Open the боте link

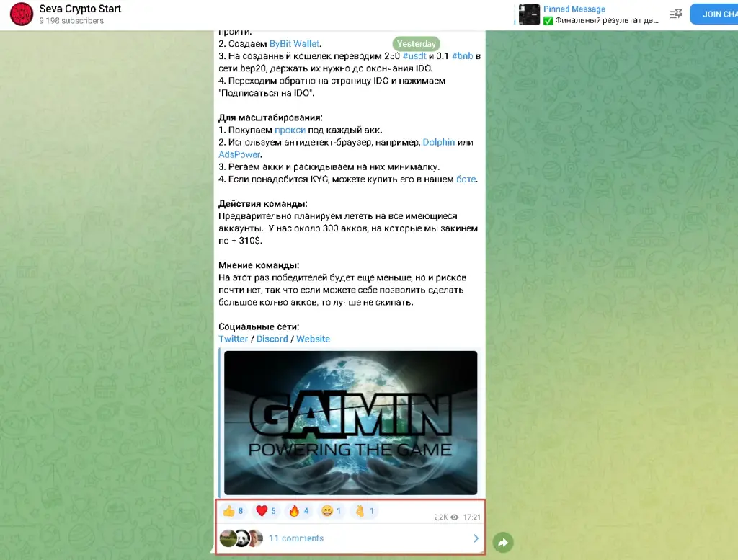(466, 179)
